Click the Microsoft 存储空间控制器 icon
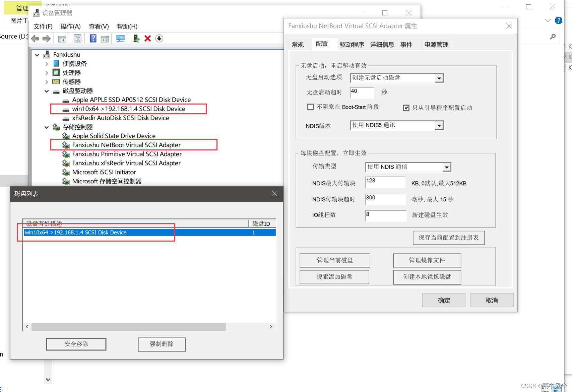 click(66, 181)
